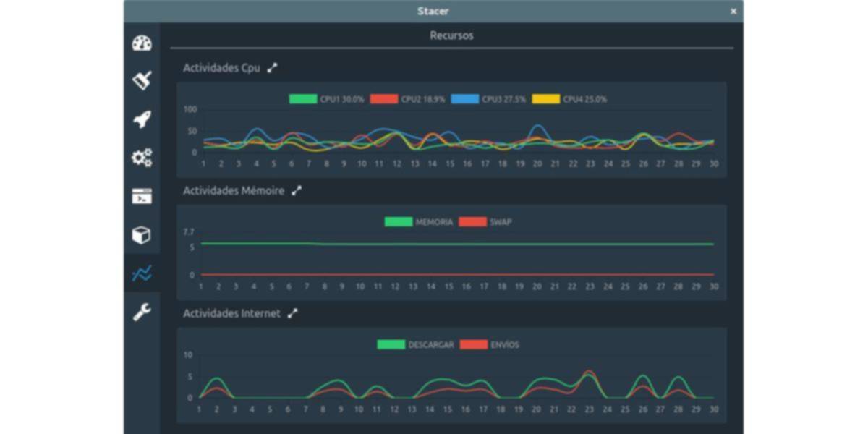868x434 pixels.
Task: Open the Dashboard speedometer icon
Action: point(142,43)
